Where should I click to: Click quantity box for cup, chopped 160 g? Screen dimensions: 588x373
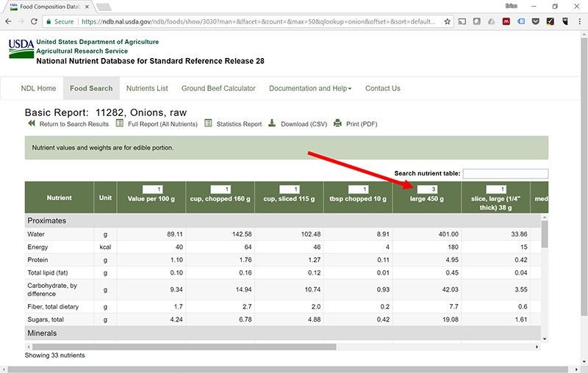220,189
